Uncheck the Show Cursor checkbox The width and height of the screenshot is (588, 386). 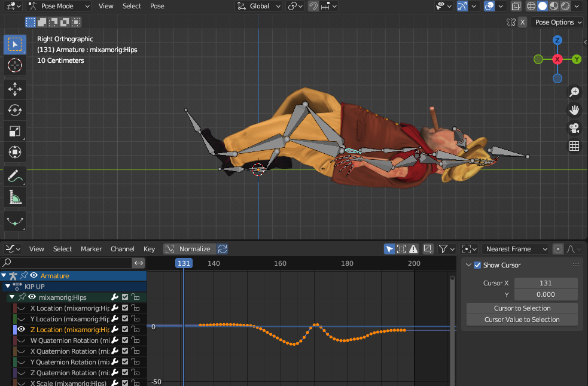point(477,265)
